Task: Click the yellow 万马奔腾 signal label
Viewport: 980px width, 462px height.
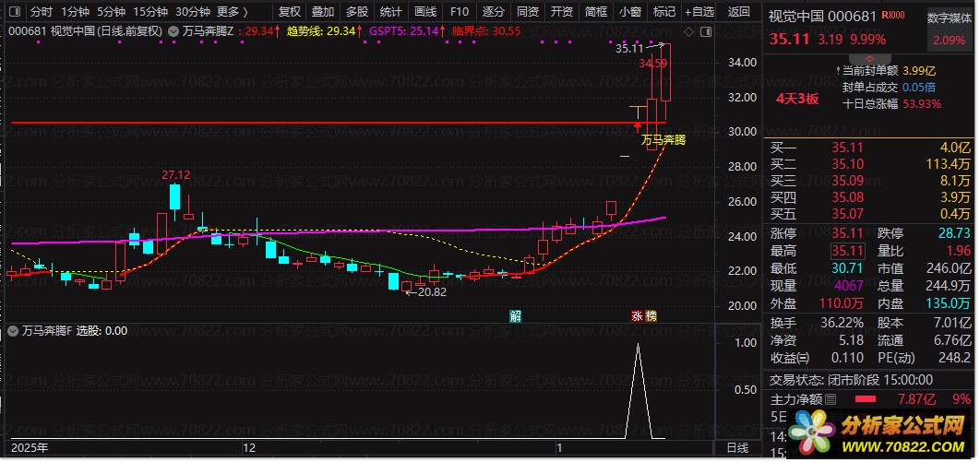Action: click(663, 140)
